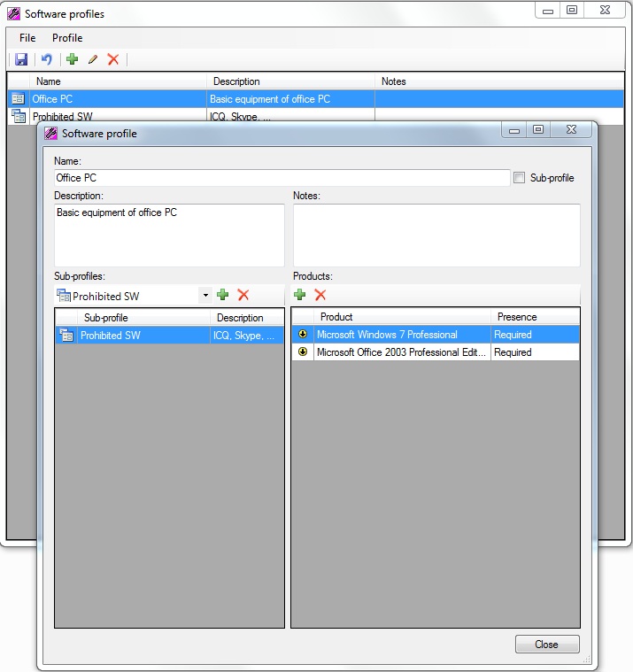Click the Name column header in main window
The width and height of the screenshot is (633, 672).
coord(118,81)
